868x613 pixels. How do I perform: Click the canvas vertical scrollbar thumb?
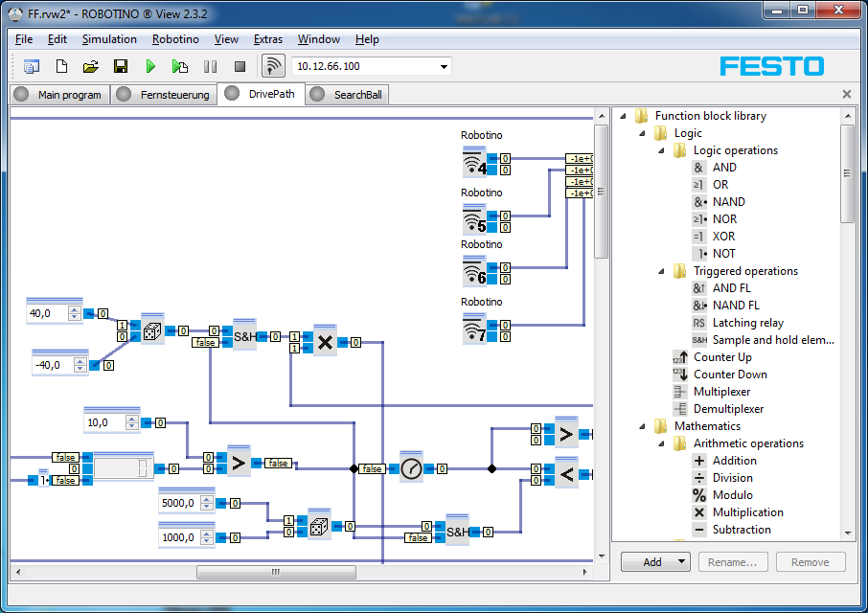click(601, 192)
